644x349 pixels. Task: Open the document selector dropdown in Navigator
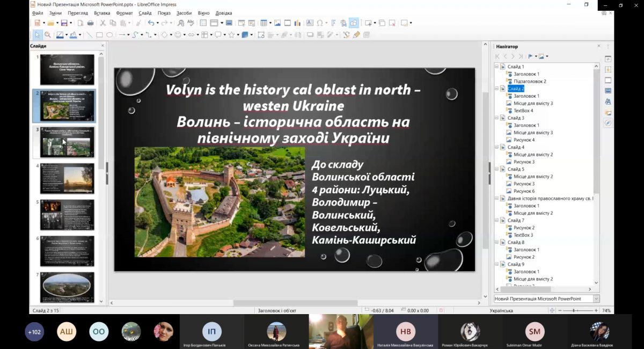click(x=596, y=299)
